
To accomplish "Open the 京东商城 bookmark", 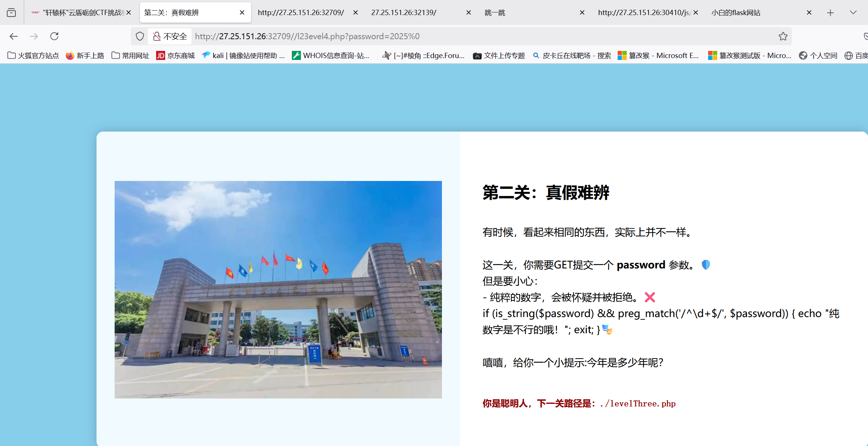I will (x=175, y=56).
